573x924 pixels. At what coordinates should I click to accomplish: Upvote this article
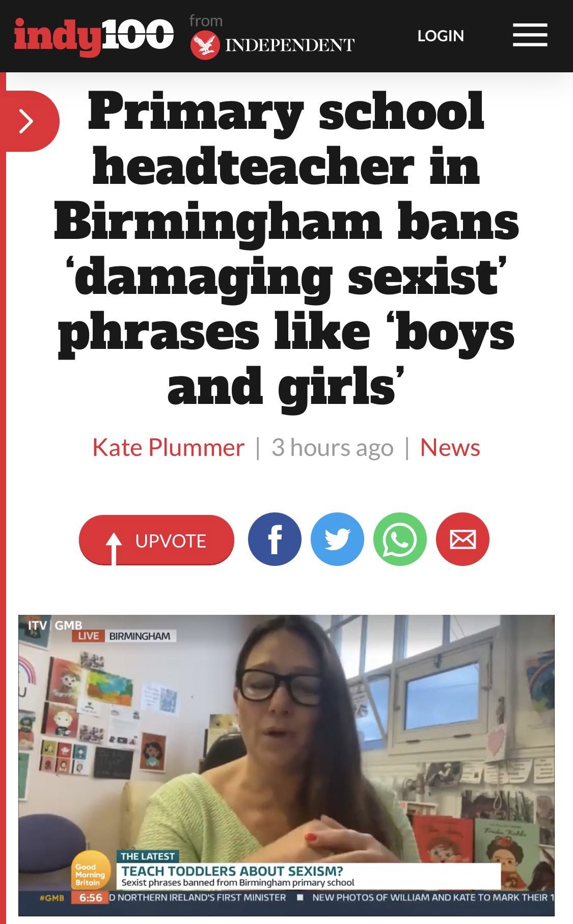(156, 540)
